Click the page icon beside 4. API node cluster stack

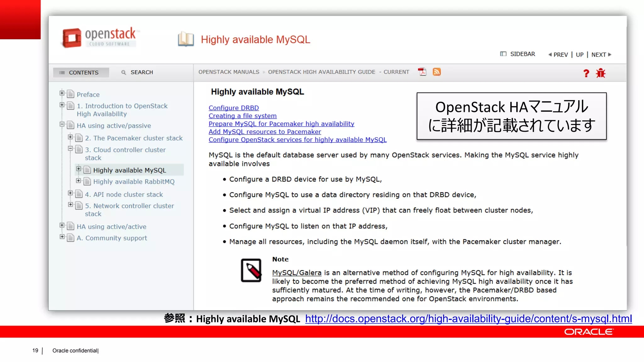tap(79, 194)
